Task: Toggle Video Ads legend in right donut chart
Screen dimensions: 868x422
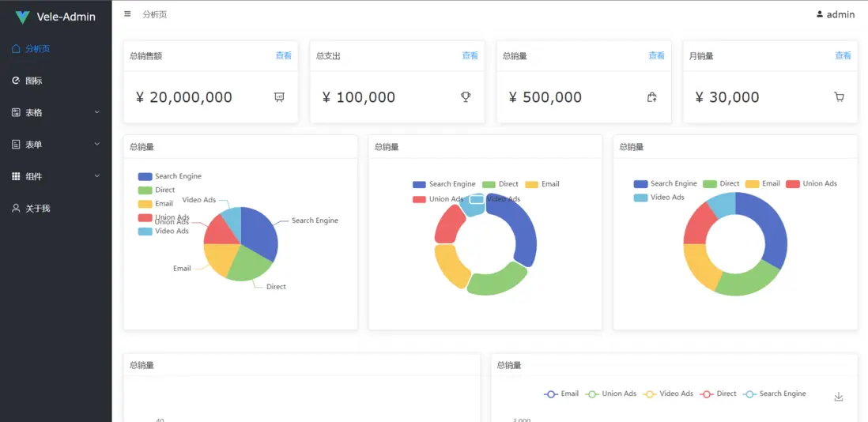Action: pyautogui.click(x=659, y=198)
